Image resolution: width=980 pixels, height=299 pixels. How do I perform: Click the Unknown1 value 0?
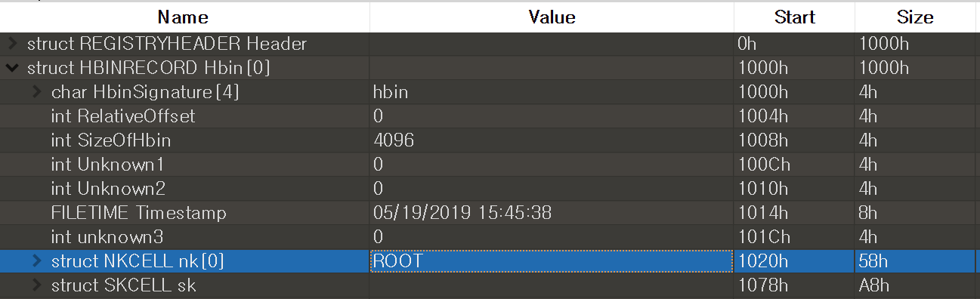(x=378, y=165)
